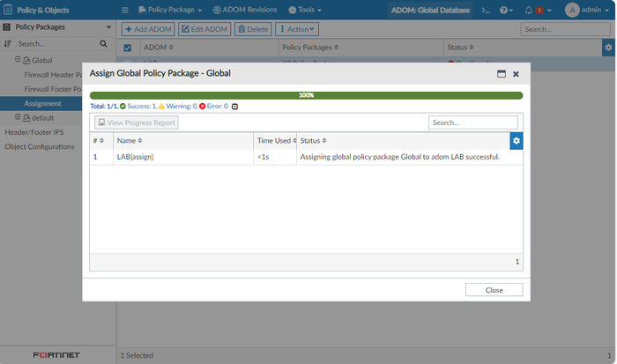Viewport: 617px width, 364px height.
Task: Click the sidebar sort icon
Action: pyautogui.click(x=7, y=44)
